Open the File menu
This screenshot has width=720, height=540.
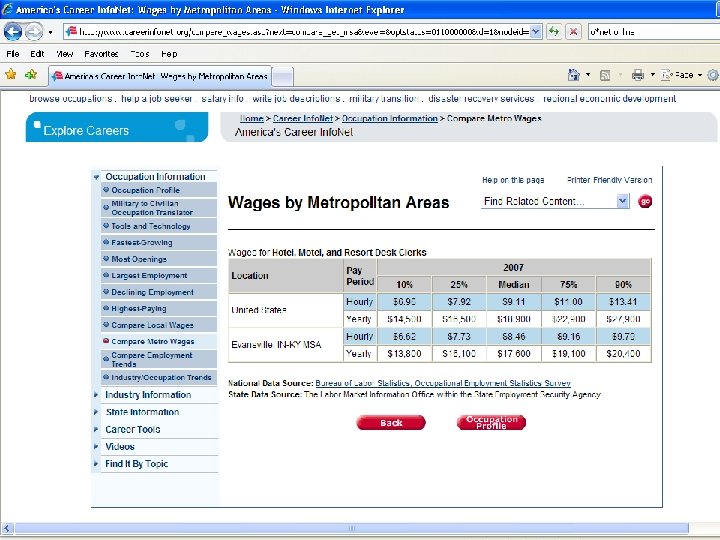[13, 54]
